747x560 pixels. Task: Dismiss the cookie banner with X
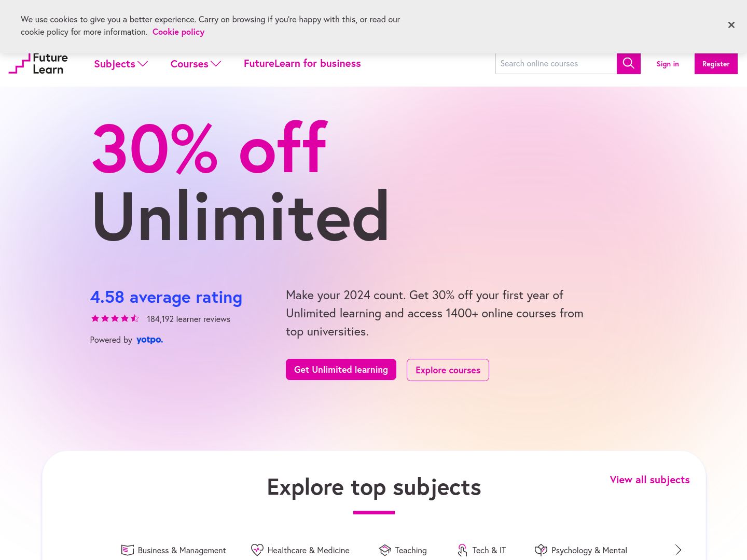tap(731, 25)
